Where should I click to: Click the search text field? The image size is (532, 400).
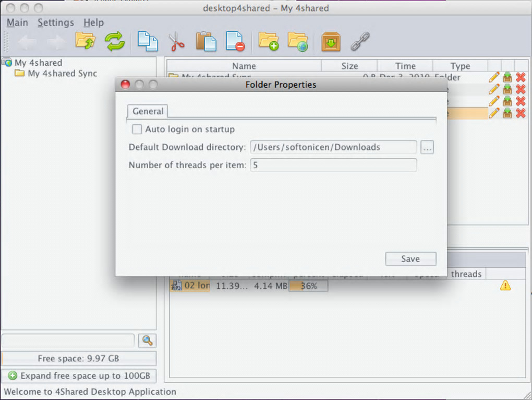pyautogui.click(x=68, y=340)
